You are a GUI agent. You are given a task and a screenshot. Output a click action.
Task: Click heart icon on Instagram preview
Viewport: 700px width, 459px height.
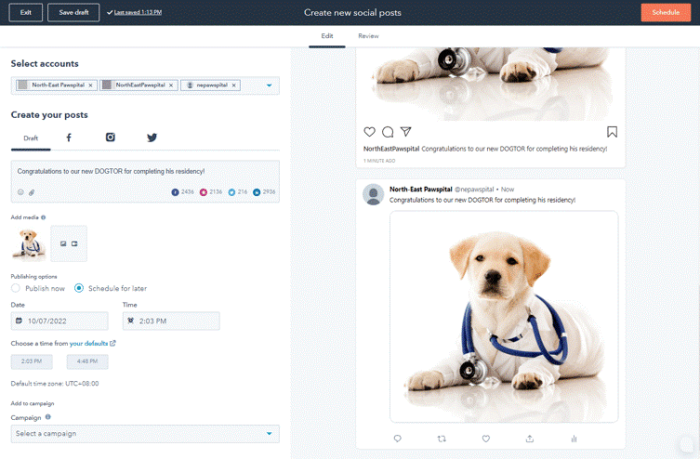click(369, 132)
